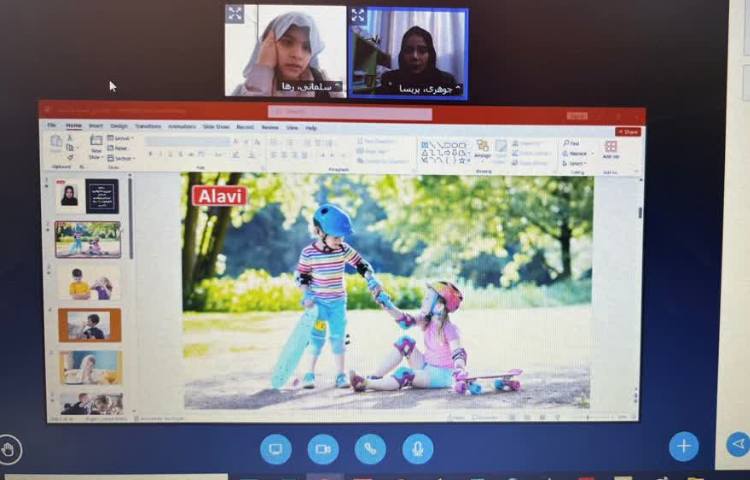Expand the right participant video tile
The height and width of the screenshot is (480, 750).
pyautogui.click(x=359, y=15)
